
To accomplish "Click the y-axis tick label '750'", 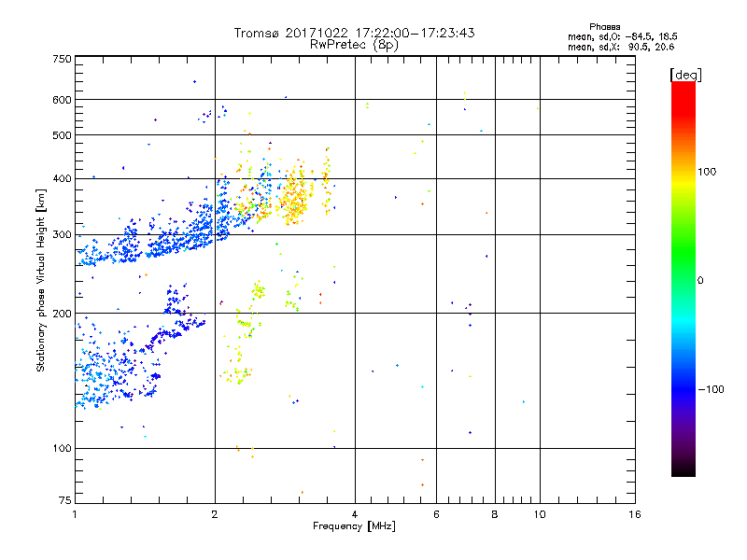I will coord(63,59).
